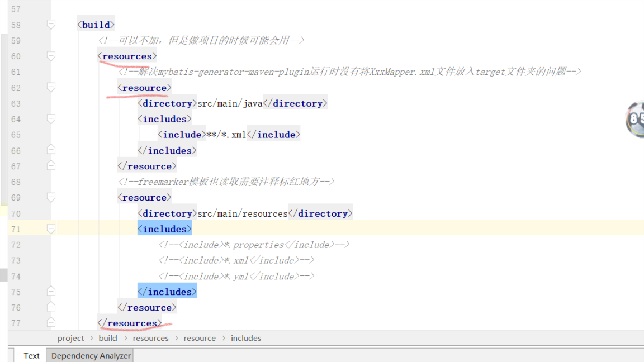Click line number 74 in gutter
This screenshot has height=362, width=644.
16,276
